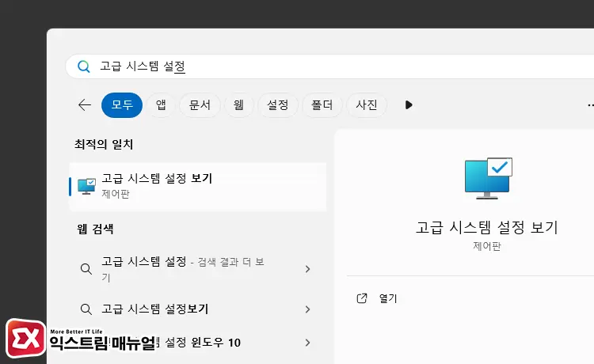Select the 모두 filter tab
594x364 pixels.
point(122,104)
